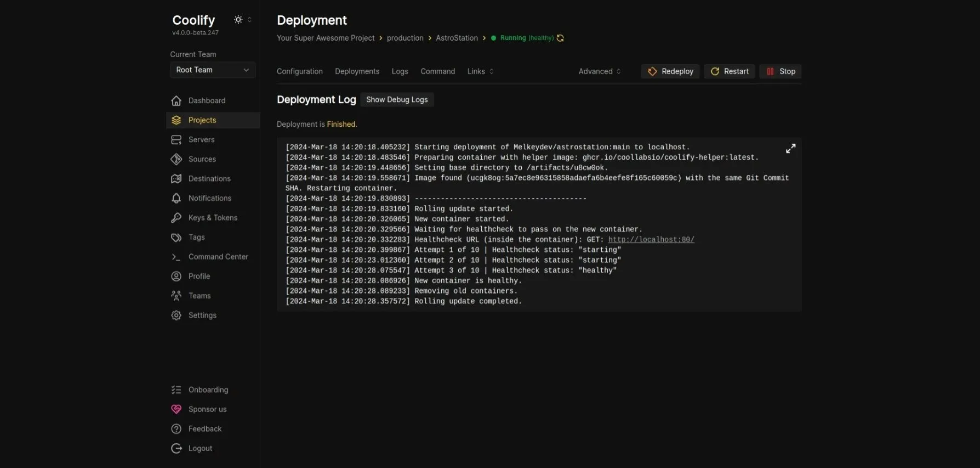This screenshot has height=468, width=980.
Task: Click the Tags icon in sidebar
Action: coord(176,238)
